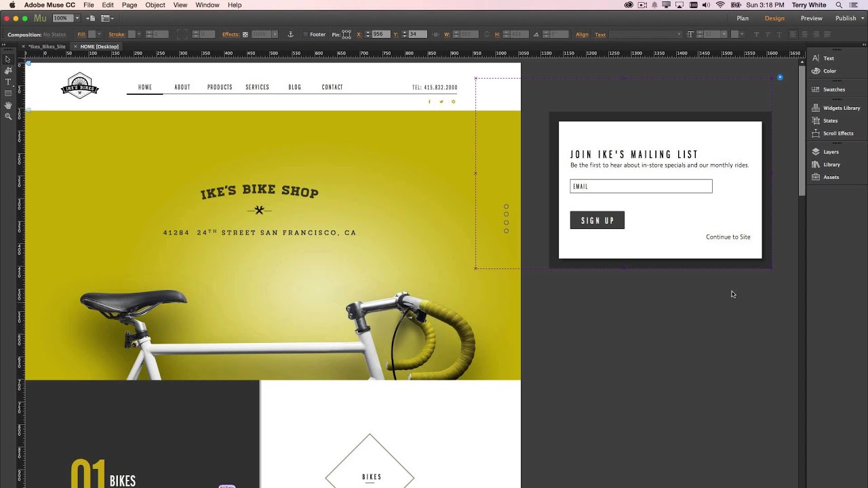Screen dimensions: 868x488
Task: Switch to the *Ikes_Bikes_Site tab
Action: [x=47, y=47]
